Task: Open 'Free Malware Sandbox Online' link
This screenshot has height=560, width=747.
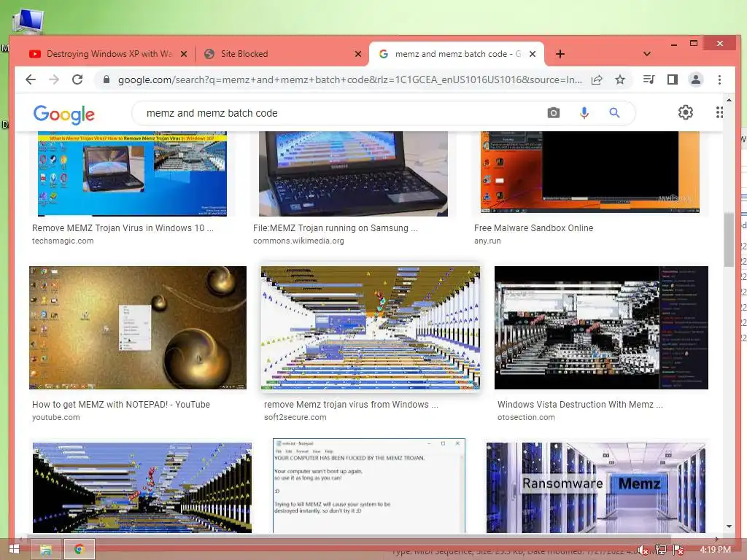Action: [533, 228]
